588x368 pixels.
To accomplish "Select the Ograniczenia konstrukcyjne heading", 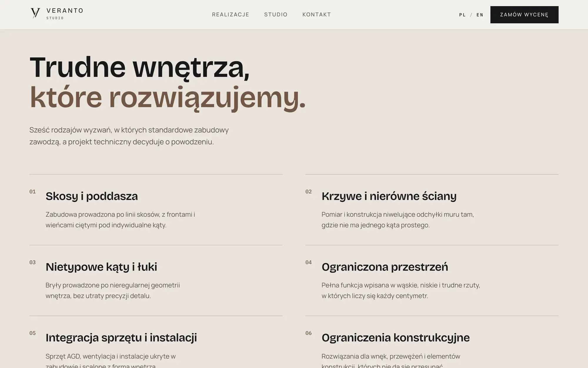I will coord(396,337).
